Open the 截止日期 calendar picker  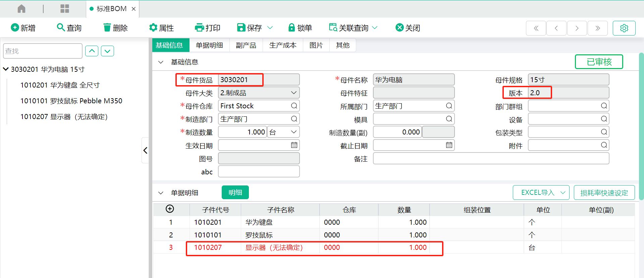pos(449,145)
